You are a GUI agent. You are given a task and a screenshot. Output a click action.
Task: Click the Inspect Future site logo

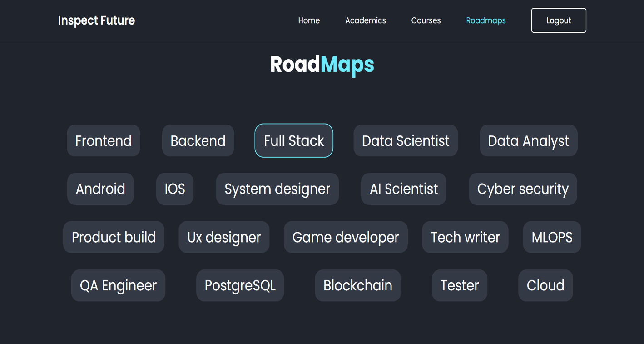pos(96,20)
